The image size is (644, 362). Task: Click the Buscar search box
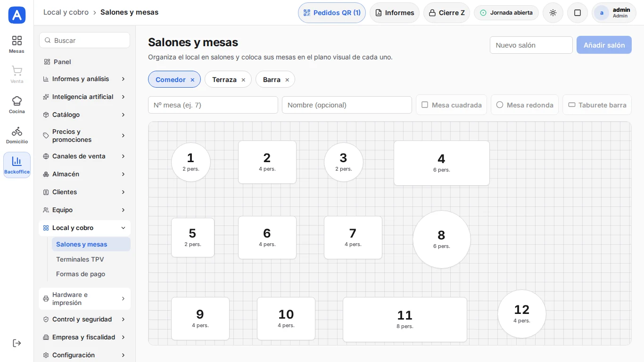(x=84, y=41)
